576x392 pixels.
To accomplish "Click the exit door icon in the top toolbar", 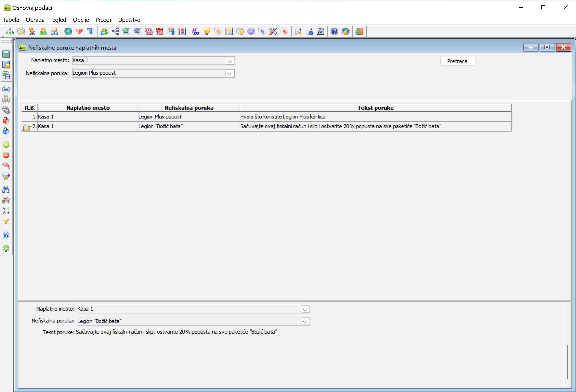I will pyautogui.click(x=359, y=31).
